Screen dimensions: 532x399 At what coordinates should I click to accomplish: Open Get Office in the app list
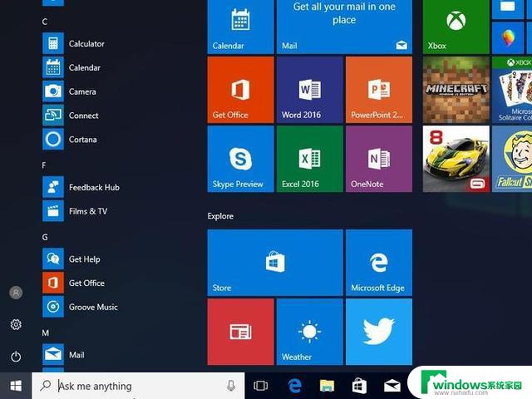coord(74,283)
